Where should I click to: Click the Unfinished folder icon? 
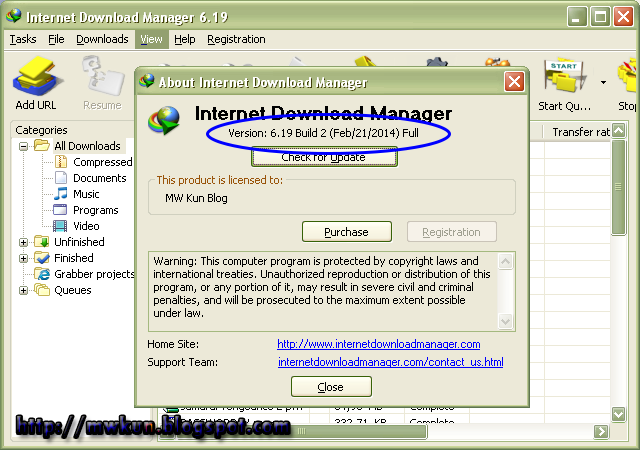(42, 241)
